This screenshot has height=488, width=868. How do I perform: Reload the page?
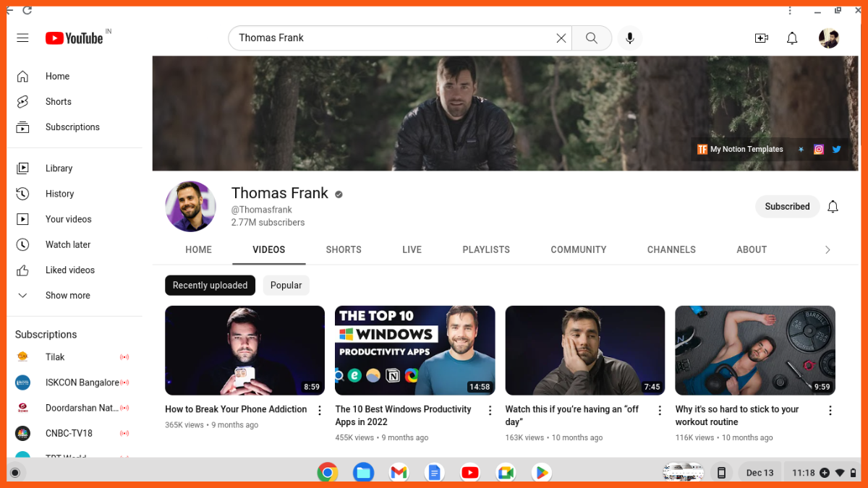coord(27,10)
